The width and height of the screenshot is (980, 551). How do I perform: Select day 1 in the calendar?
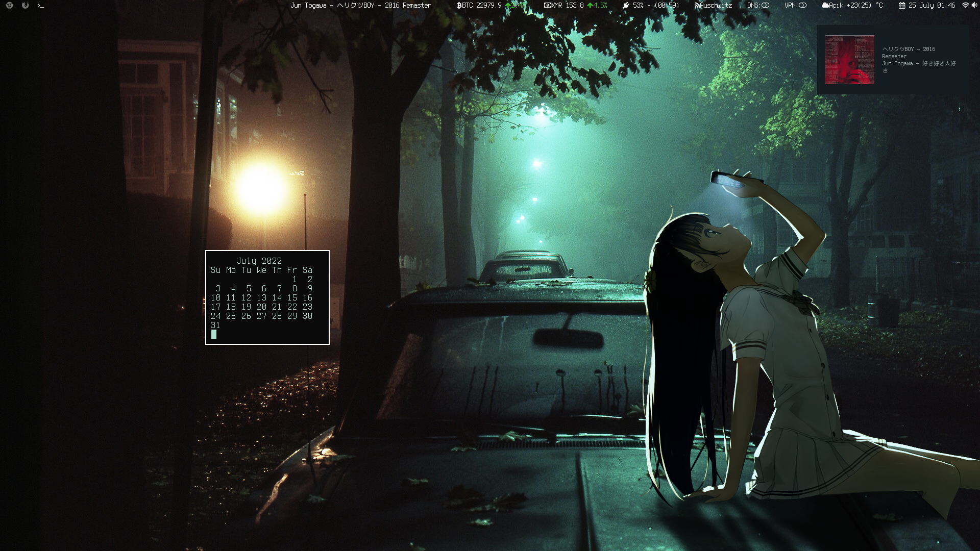295,279
